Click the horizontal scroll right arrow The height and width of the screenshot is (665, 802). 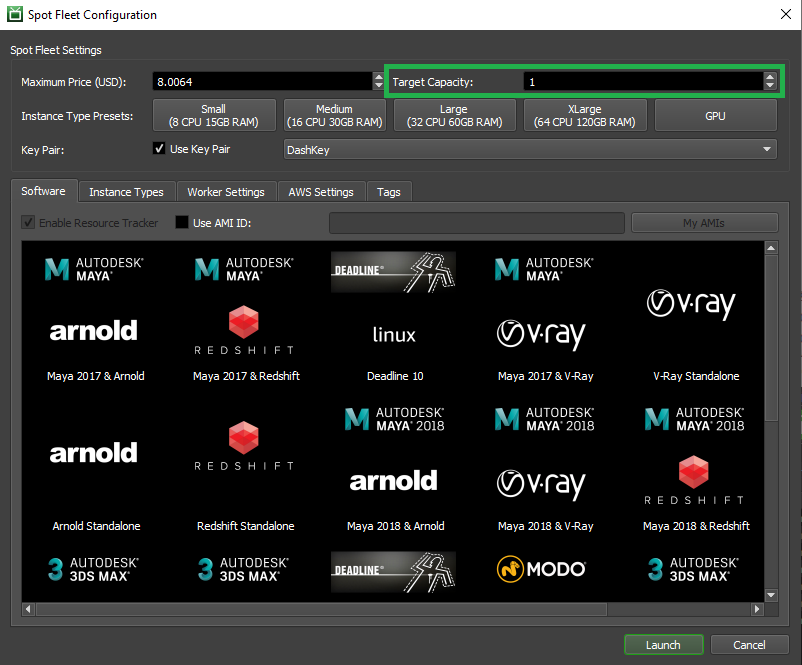(x=758, y=609)
